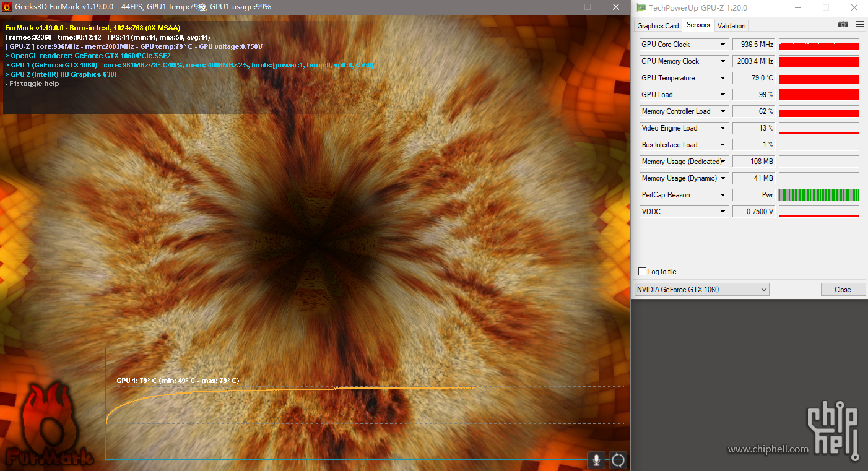Viewport: 868px width, 471px height.
Task: Expand the PerfCap Reason dropdown
Action: 723,195
